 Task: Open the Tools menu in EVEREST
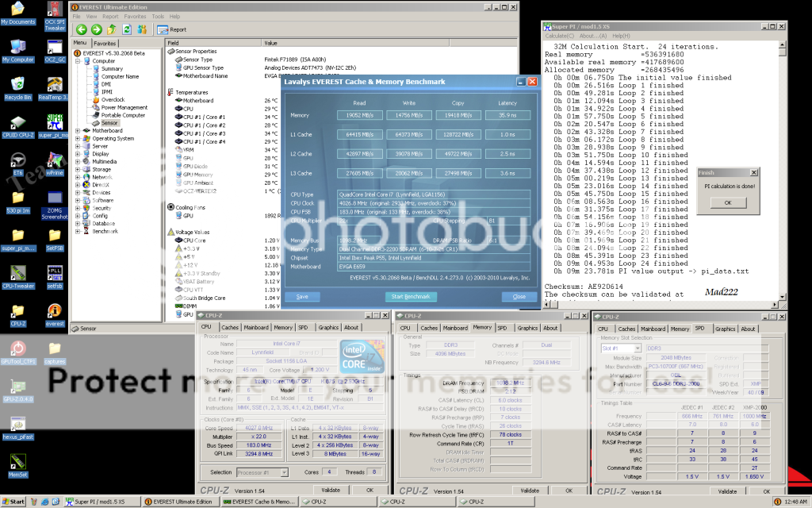coord(158,16)
